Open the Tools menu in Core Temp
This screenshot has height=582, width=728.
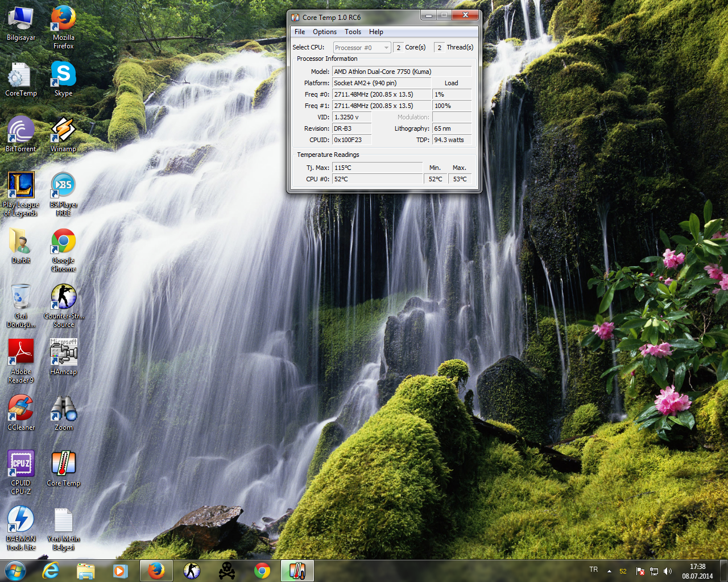(x=353, y=32)
